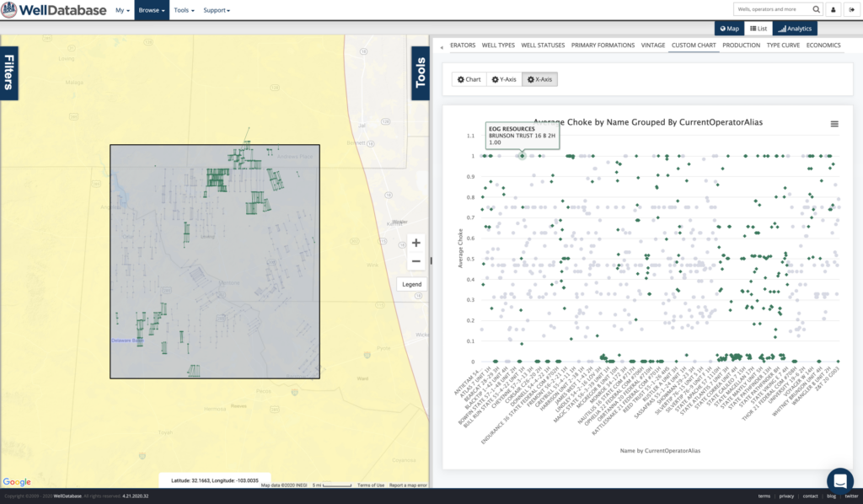Open the Vintage tab
The height and width of the screenshot is (504, 863).
click(653, 46)
